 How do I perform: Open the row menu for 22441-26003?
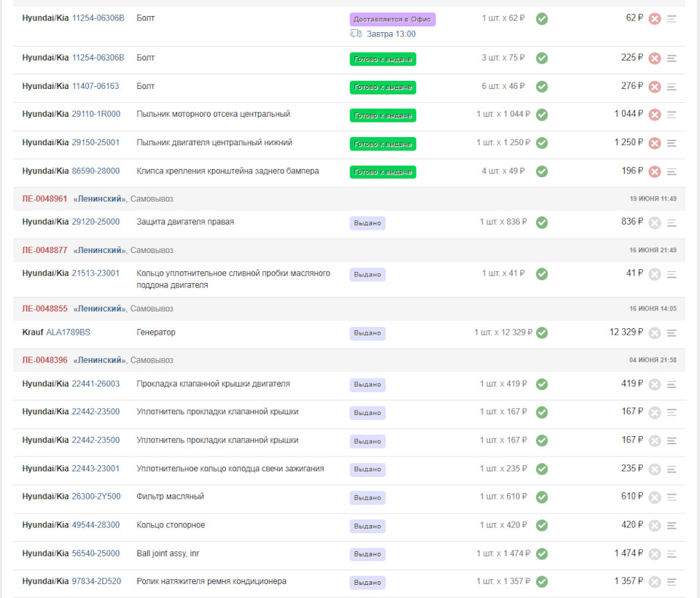pyautogui.click(x=672, y=384)
